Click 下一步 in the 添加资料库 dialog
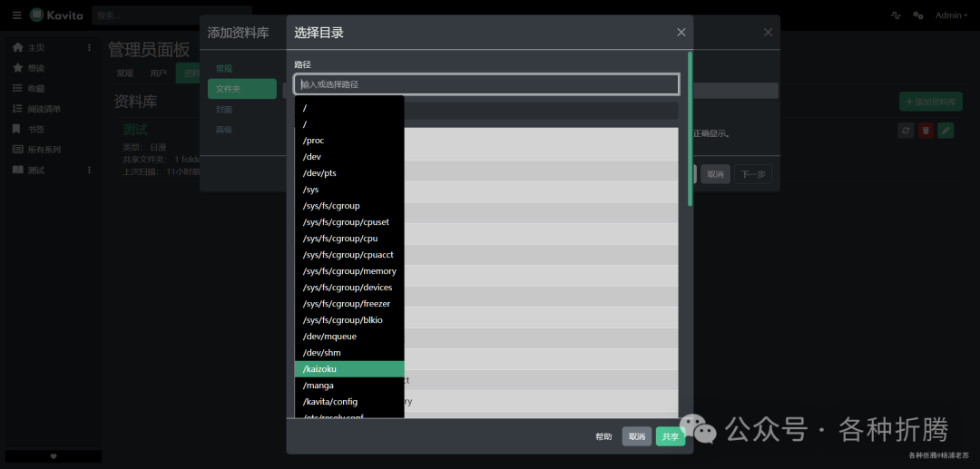 753,174
